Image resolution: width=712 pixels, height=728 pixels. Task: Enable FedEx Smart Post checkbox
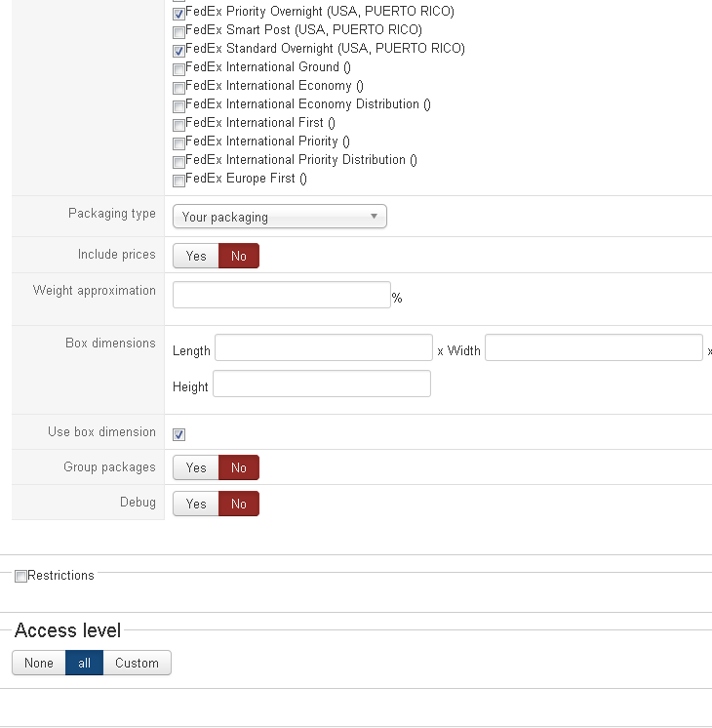click(x=178, y=32)
